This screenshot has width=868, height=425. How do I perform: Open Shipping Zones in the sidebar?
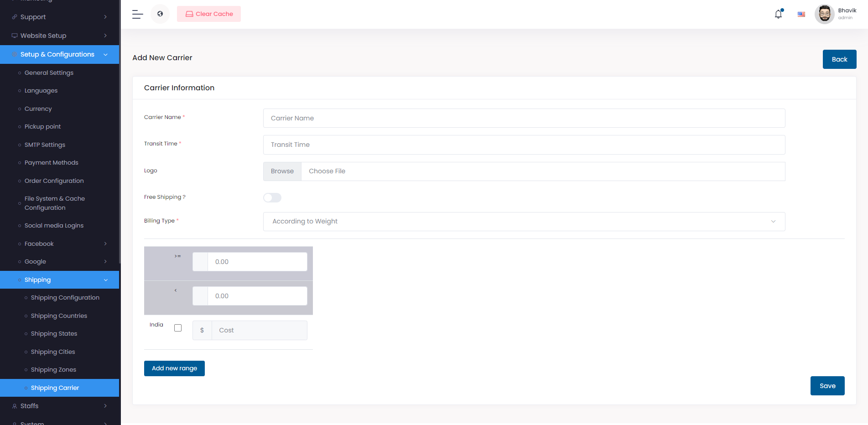(x=53, y=370)
